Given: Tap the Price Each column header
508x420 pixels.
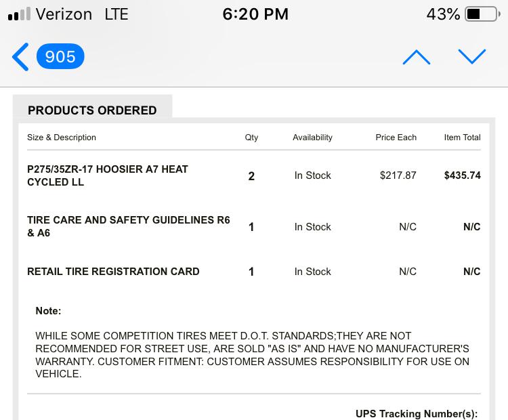Looking at the screenshot, I should [x=396, y=138].
